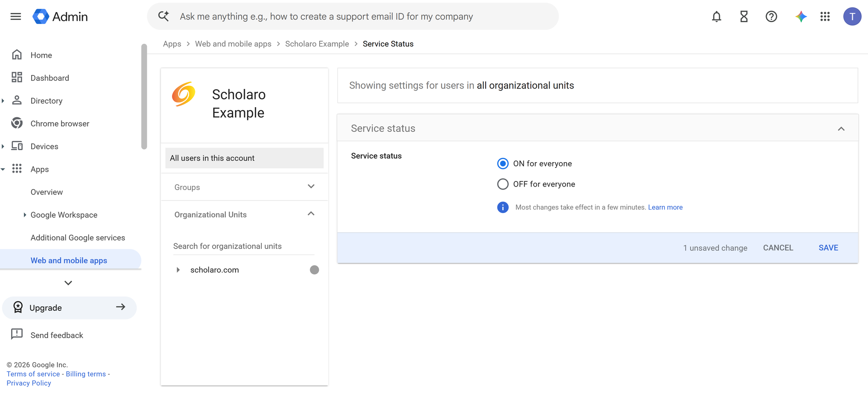Open the notifications bell
The width and height of the screenshot is (868, 393).
716,16
